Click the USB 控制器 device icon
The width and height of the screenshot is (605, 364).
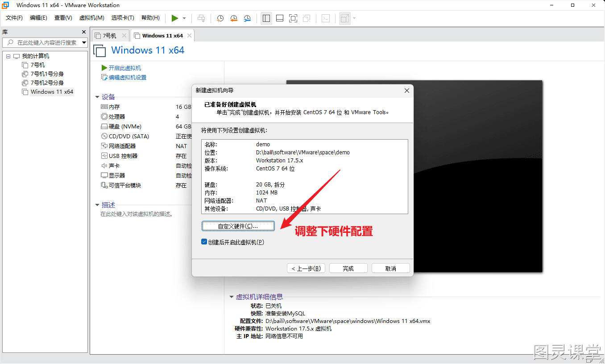click(104, 156)
